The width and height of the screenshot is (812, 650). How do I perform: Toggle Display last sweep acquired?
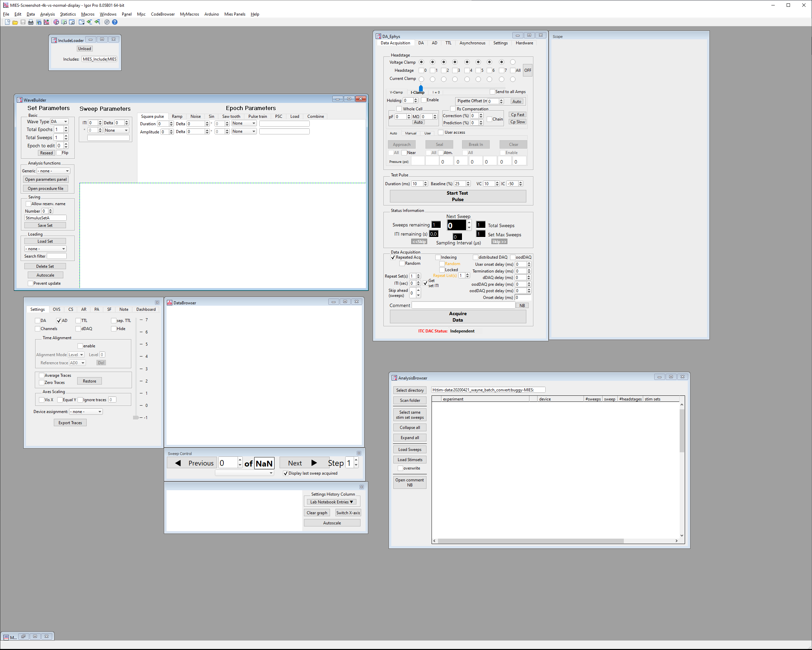[x=285, y=473]
